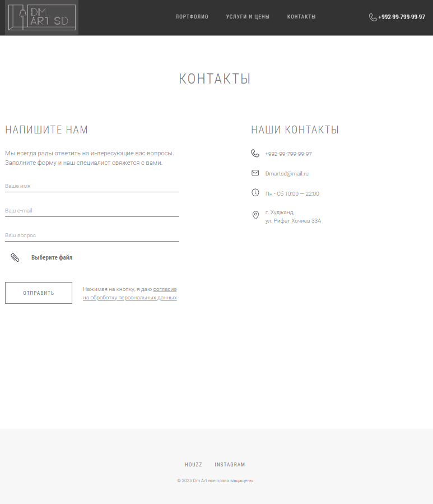
Task: Focus the Ваш e-mail input field
Action: [x=92, y=211]
